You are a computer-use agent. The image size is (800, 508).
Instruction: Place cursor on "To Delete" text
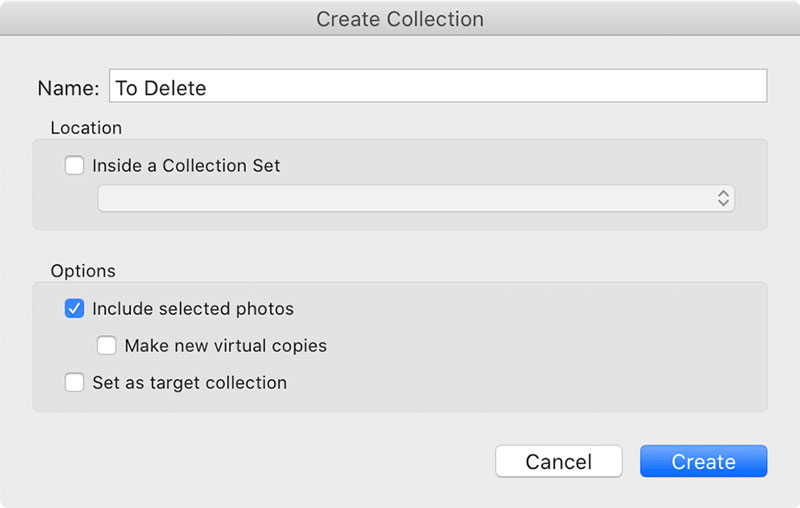pyautogui.click(x=161, y=88)
